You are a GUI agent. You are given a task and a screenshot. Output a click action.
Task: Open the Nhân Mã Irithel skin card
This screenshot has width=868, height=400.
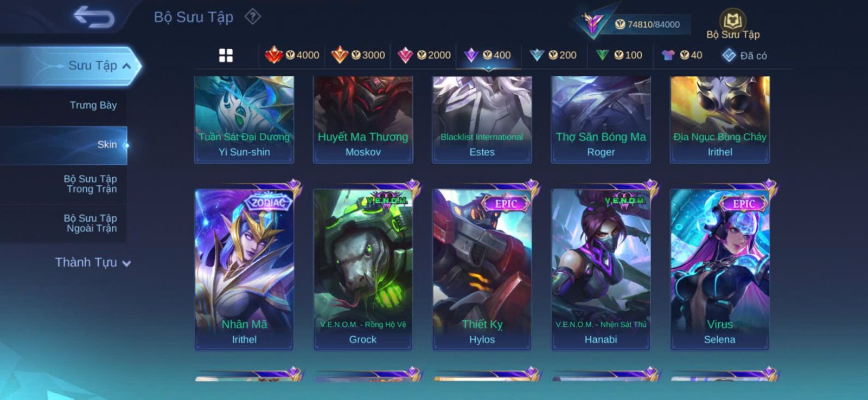point(244,269)
